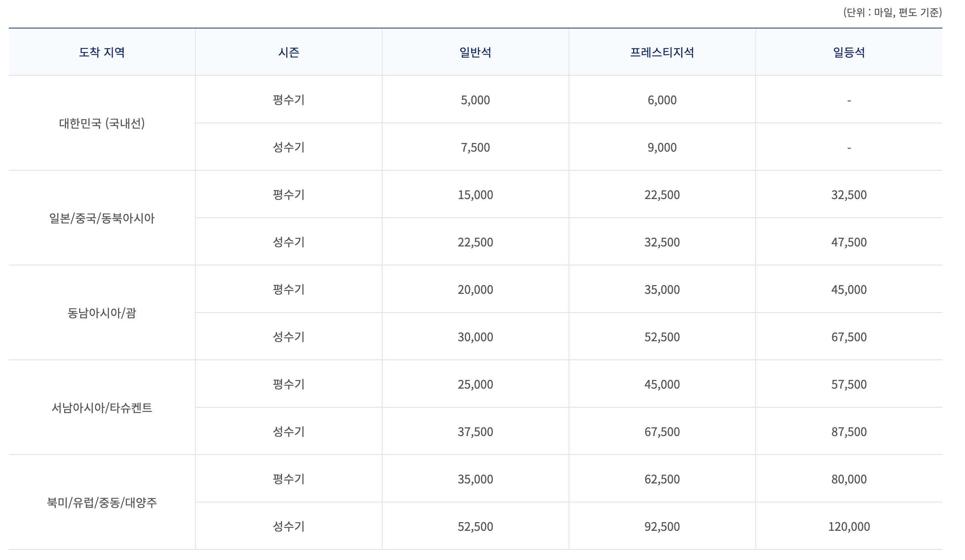
Task: Select the '대한민국 (국내선)' region cell
Action: [x=102, y=123]
